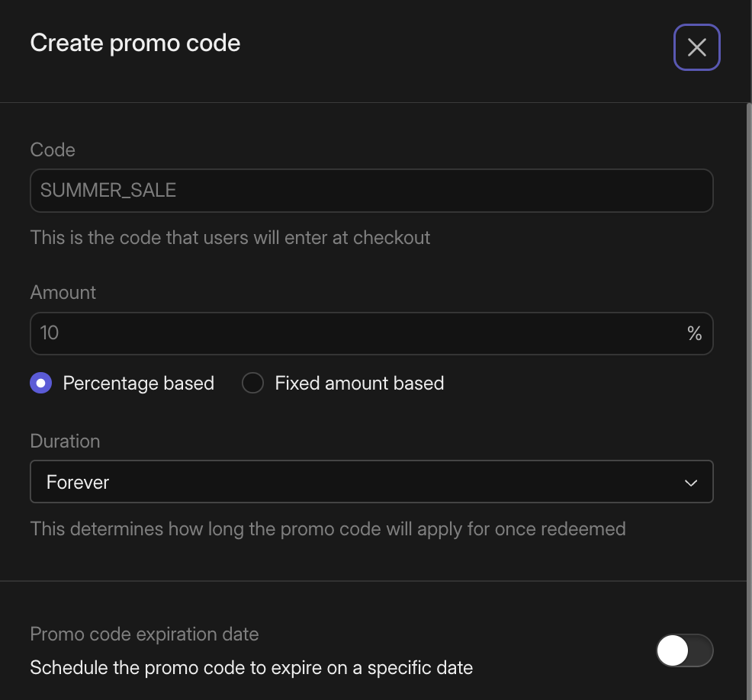
Task: Click the chevron on the Duration selector
Action: 691,482
